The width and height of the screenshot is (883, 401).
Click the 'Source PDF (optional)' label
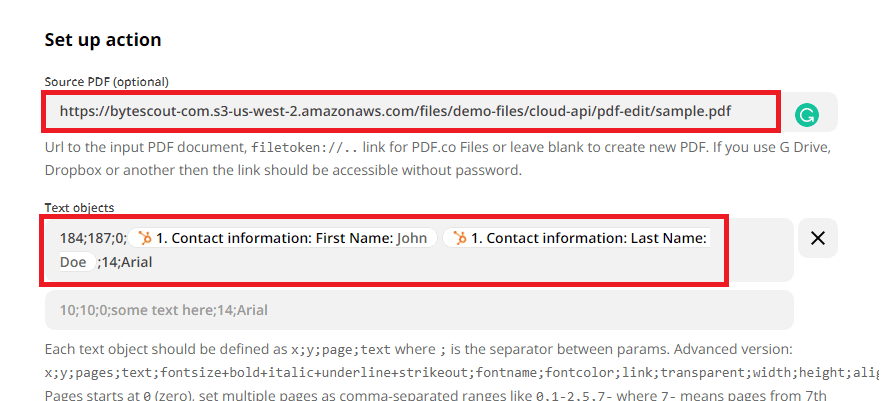(106, 81)
